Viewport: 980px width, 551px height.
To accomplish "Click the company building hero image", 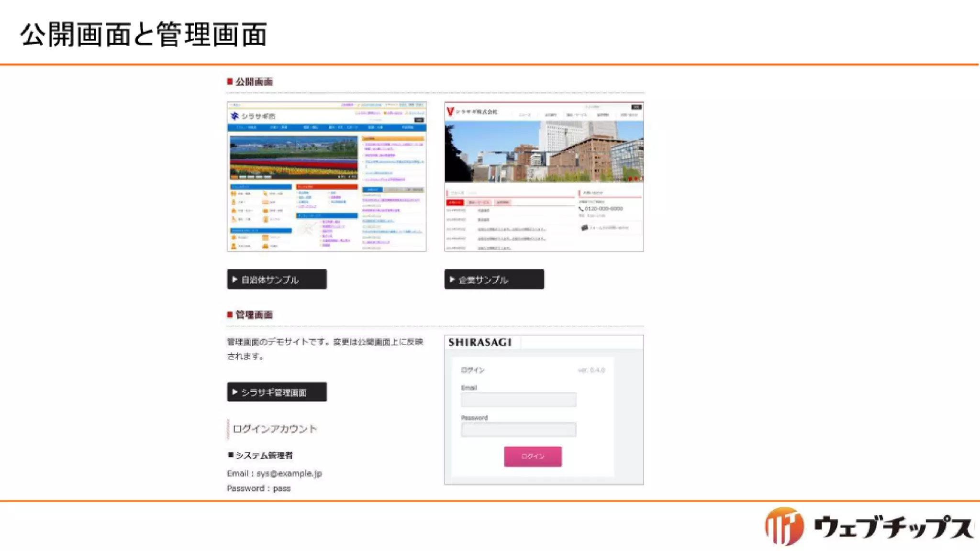I will 544,151.
